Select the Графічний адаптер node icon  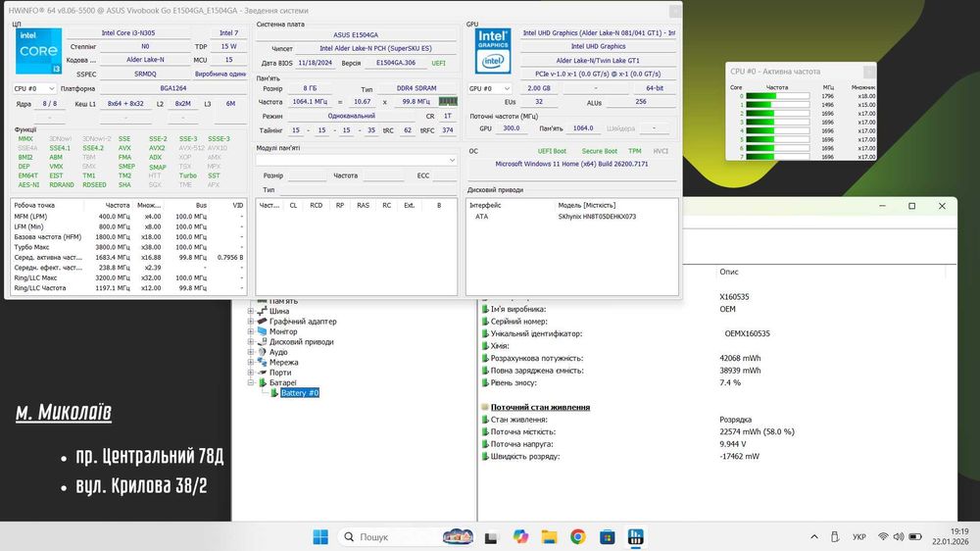(263, 321)
